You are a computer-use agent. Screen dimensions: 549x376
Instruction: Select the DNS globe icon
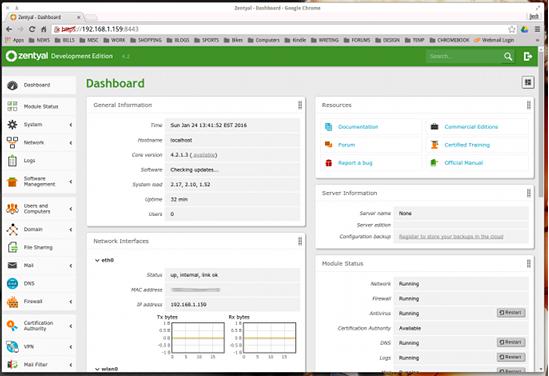12,283
